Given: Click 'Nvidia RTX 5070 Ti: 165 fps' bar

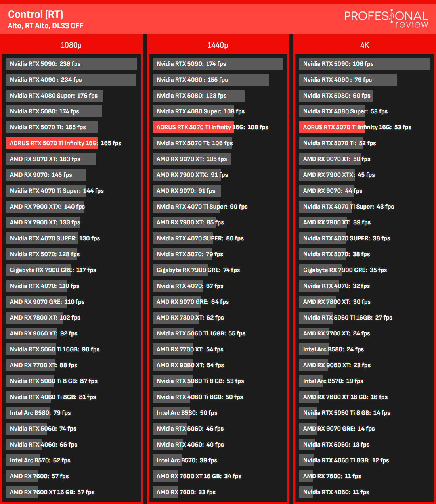Looking at the screenshot, I should point(52,127).
